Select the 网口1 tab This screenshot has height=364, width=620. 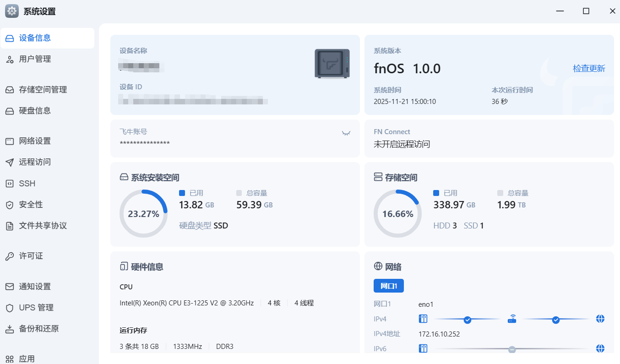point(389,286)
